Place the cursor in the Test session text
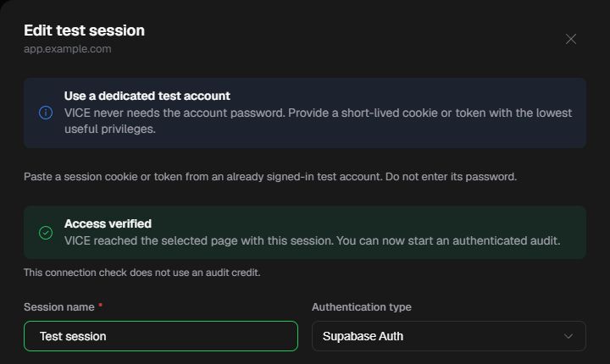 click(x=73, y=336)
